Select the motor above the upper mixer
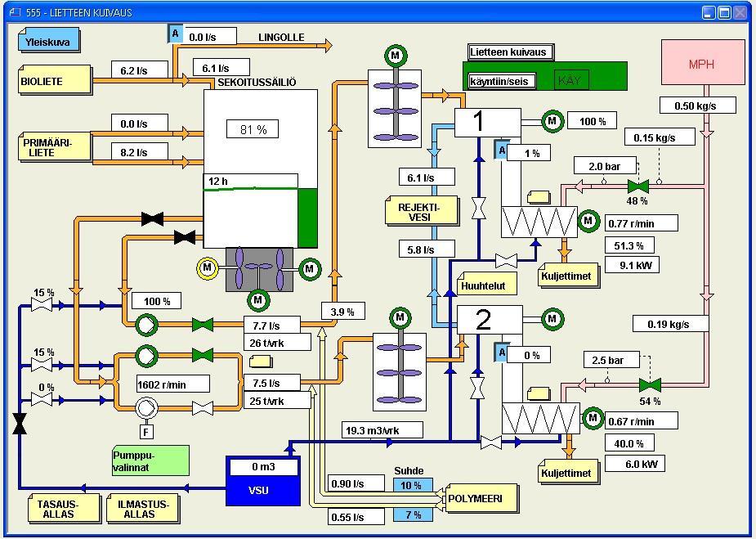The image size is (756, 539). [x=396, y=56]
